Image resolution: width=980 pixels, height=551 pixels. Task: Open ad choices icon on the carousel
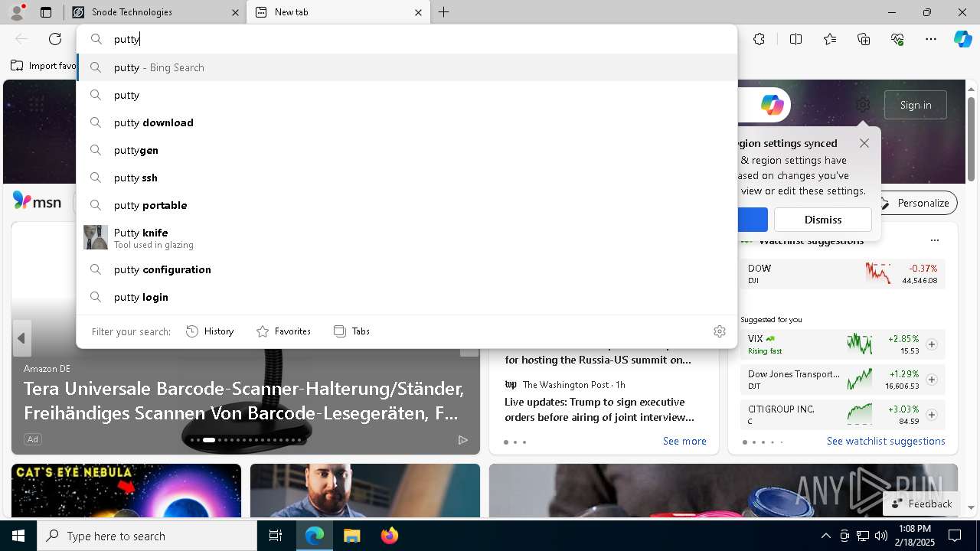(x=462, y=439)
